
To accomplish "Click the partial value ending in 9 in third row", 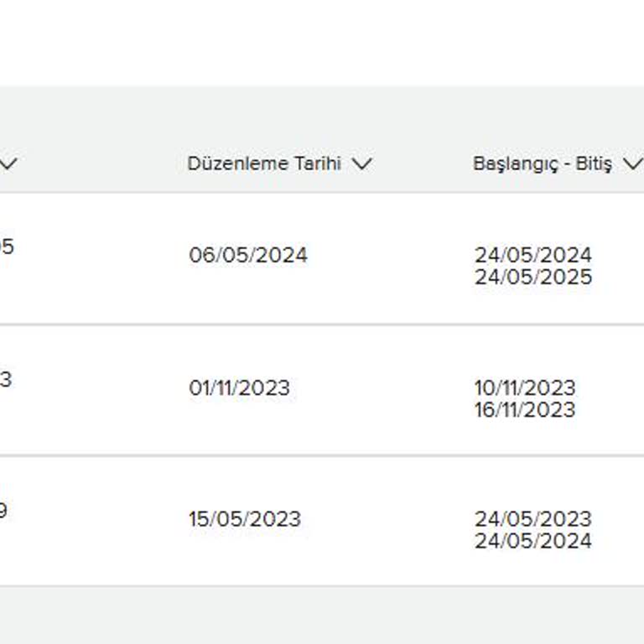I will (x=3, y=511).
